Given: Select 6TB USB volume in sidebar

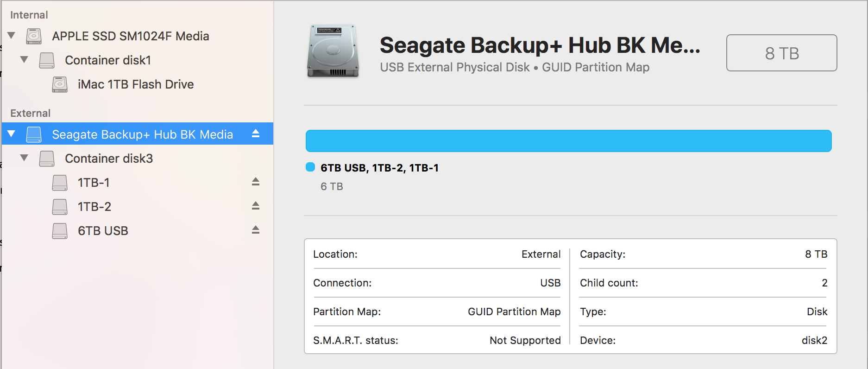Looking at the screenshot, I should click(103, 231).
